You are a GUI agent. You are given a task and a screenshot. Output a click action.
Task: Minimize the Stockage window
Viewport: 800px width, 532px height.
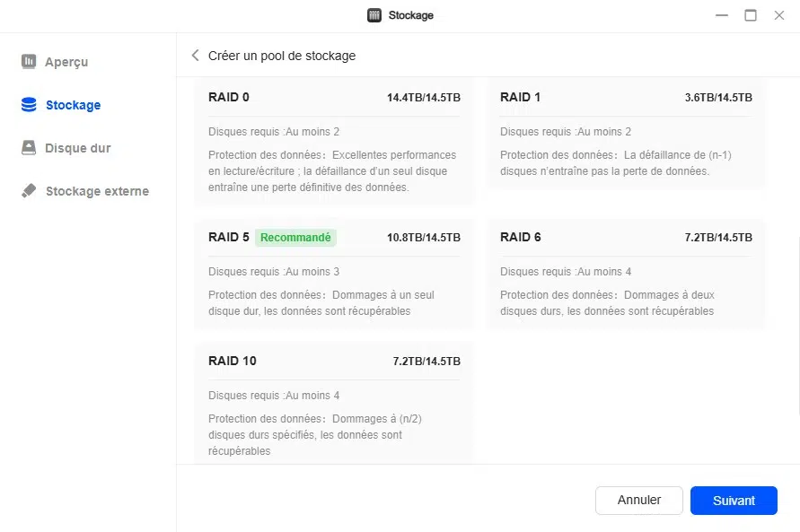point(721,15)
